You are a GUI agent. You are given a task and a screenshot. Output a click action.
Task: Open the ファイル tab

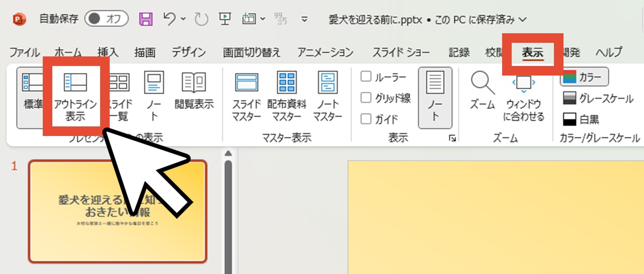pyautogui.click(x=25, y=52)
